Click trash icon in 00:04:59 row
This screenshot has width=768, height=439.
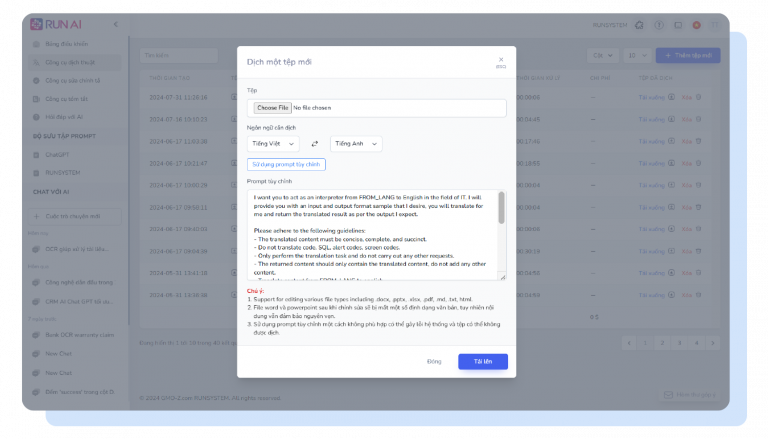pos(698,295)
